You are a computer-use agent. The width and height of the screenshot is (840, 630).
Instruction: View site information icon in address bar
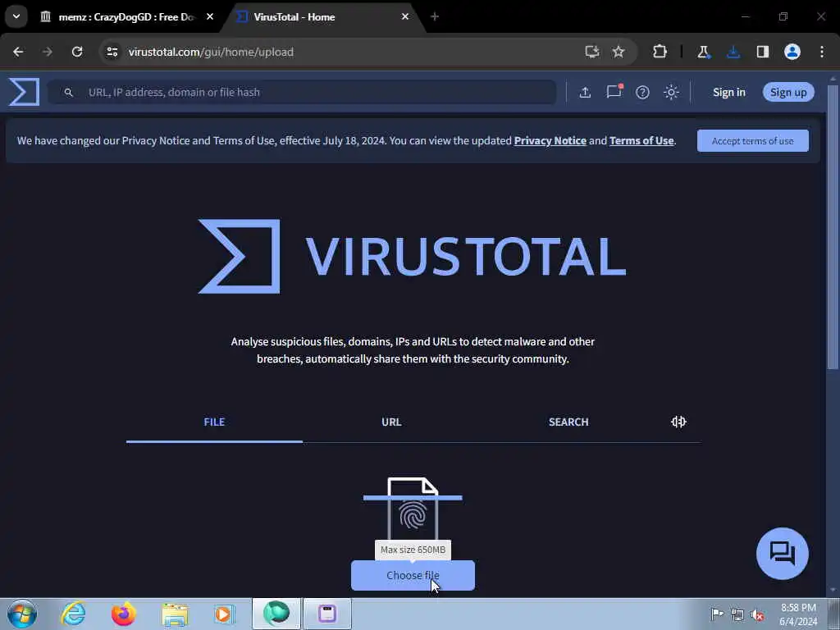112,52
